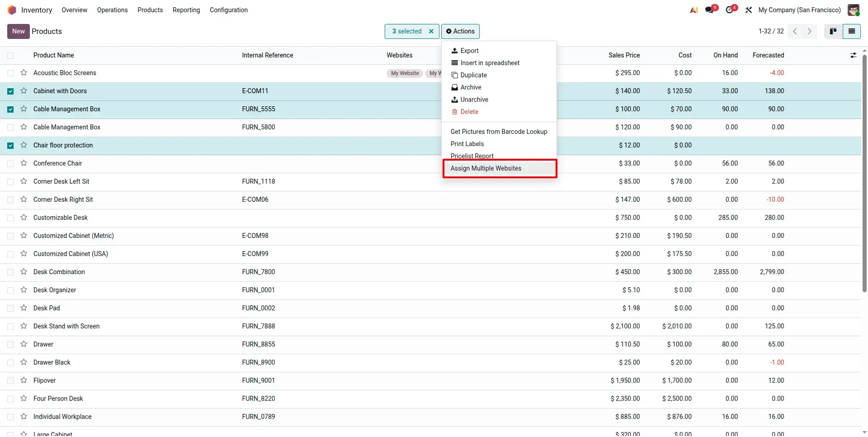Viewport: 868px width, 437px height.
Task: Choose Insert in spreadsheet
Action: pyautogui.click(x=499, y=63)
